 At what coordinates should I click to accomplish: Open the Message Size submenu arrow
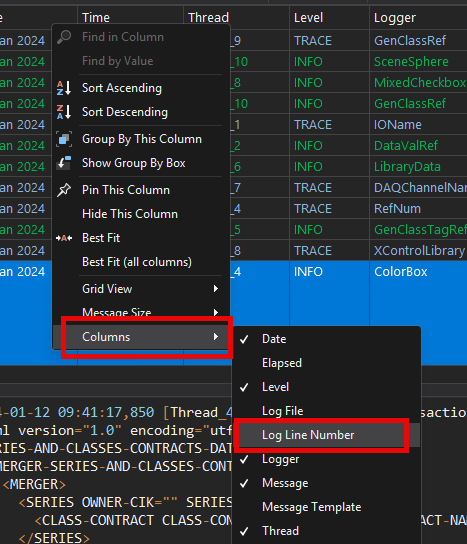(216, 312)
